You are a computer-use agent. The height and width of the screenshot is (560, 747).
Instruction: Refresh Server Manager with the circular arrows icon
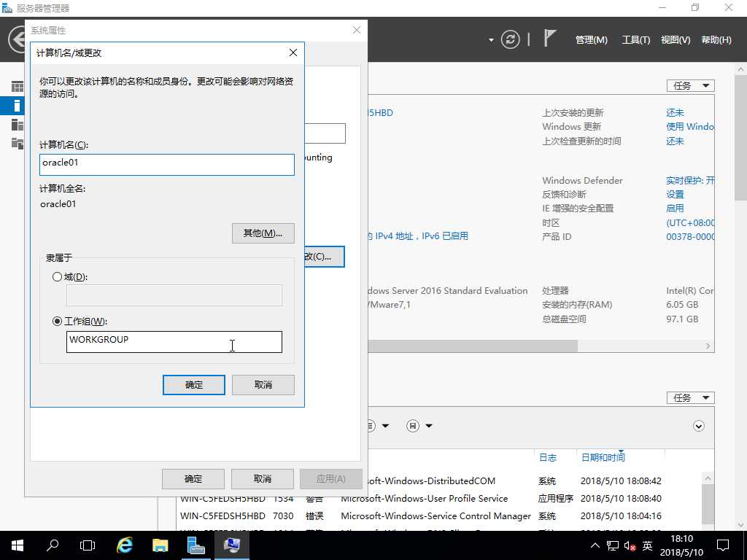pyautogui.click(x=510, y=39)
